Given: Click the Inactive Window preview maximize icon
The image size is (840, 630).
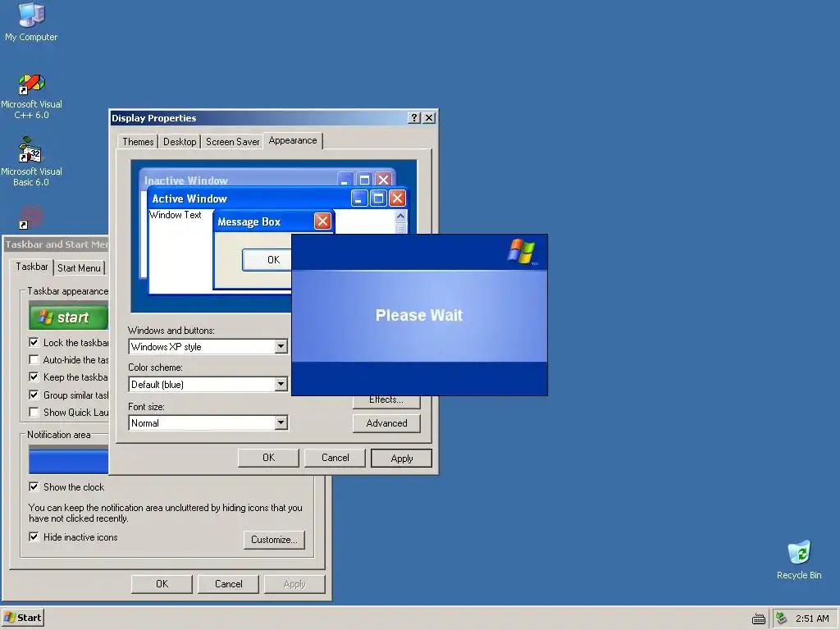Looking at the screenshot, I should click(x=364, y=180).
